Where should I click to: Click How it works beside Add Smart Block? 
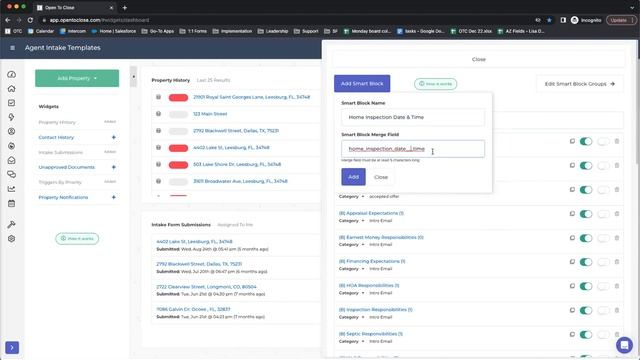(436, 84)
